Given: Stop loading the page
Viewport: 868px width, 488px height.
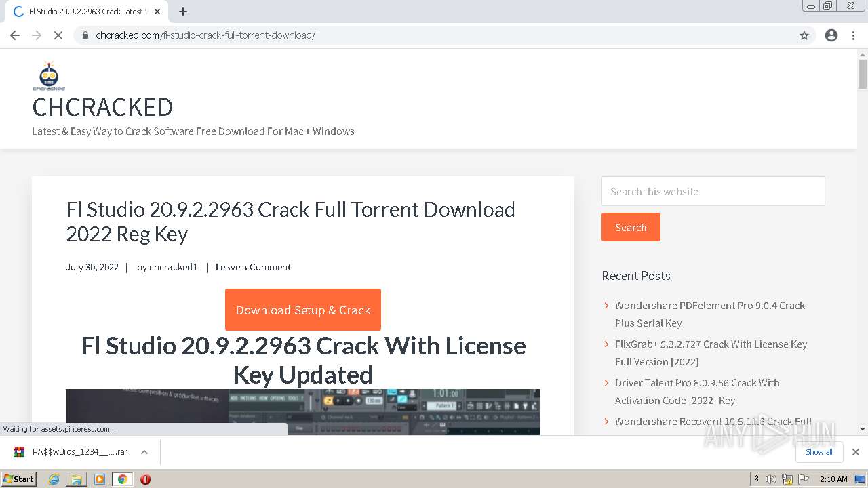Looking at the screenshot, I should 58,35.
